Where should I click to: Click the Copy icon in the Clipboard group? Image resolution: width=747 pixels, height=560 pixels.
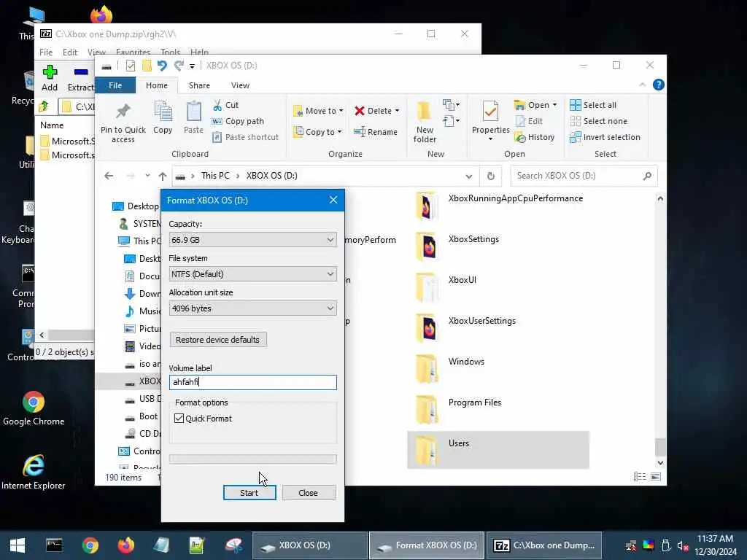(x=163, y=112)
